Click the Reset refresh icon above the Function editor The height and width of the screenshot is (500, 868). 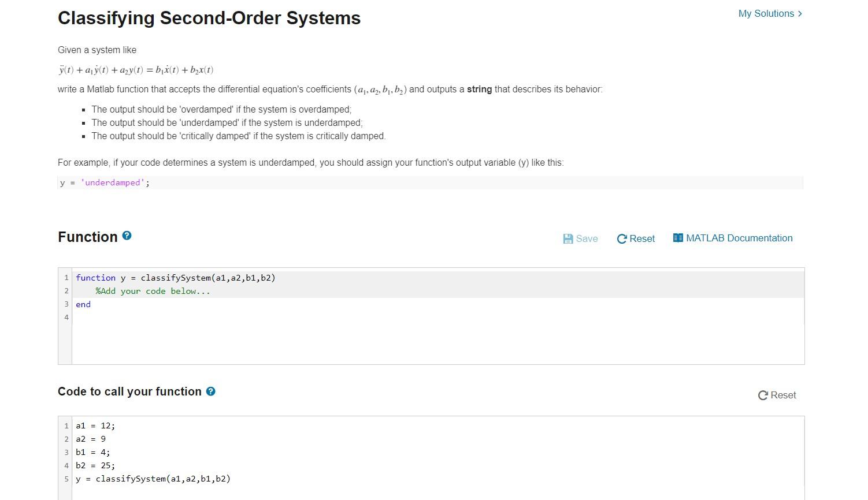[x=622, y=238]
